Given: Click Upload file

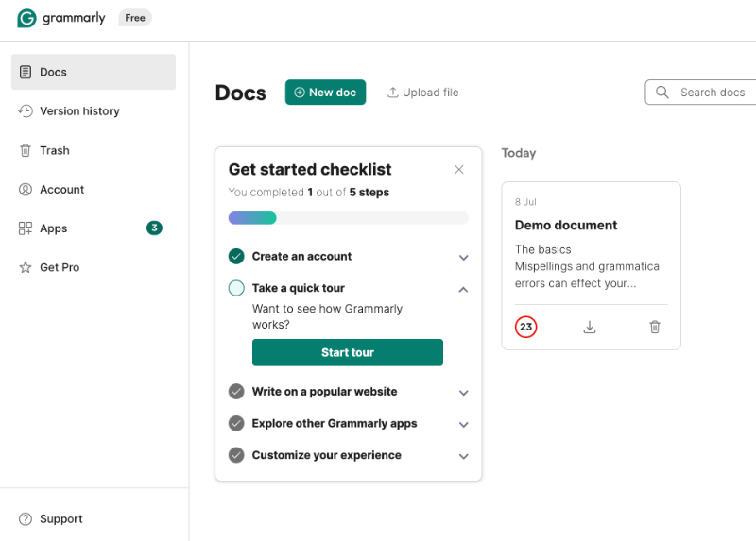Looking at the screenshot, I should tap(422, 92).
